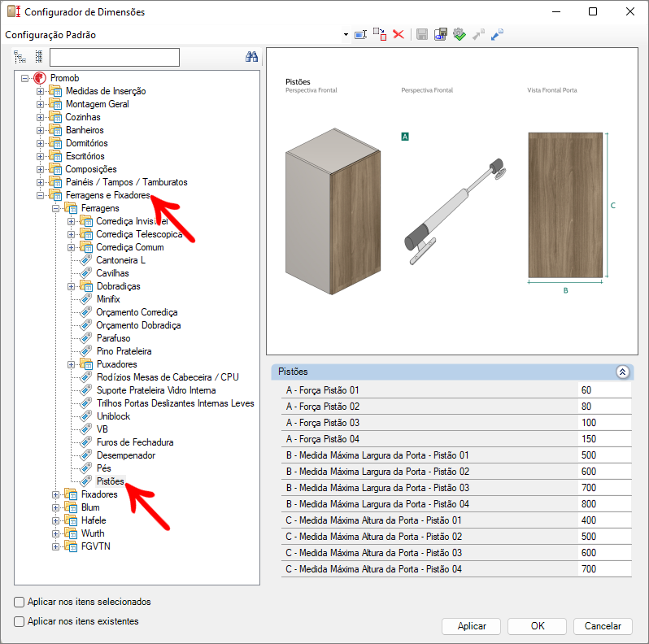The width and height of the screenshot is (649, 644).
Task: Edit Altura da Porta Pistão 04 value
Action: (605, 569)
